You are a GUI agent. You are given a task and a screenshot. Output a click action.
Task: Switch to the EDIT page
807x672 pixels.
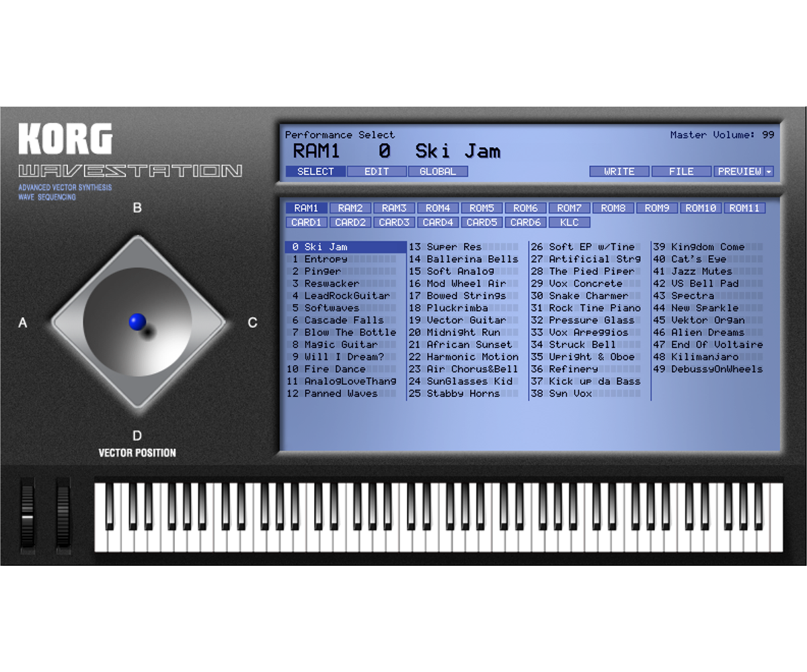376,171
